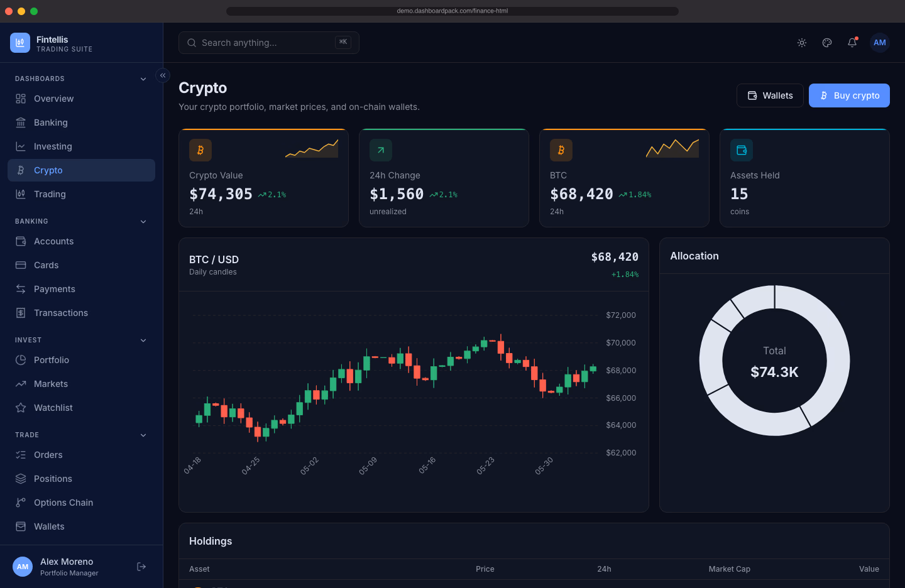
Task: Click the Value column header
Action: coord(869,569)
